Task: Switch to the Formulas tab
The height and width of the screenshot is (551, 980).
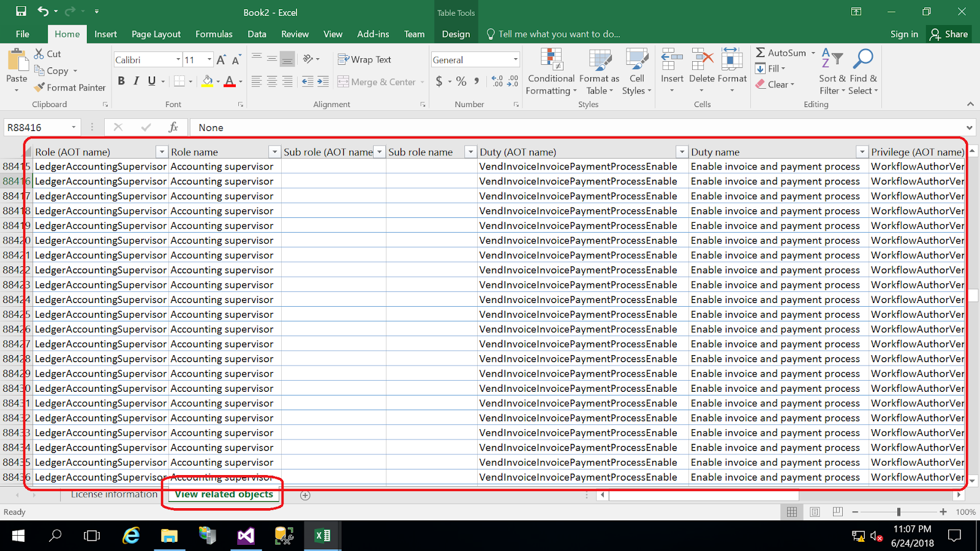Action: pos(214,34)
